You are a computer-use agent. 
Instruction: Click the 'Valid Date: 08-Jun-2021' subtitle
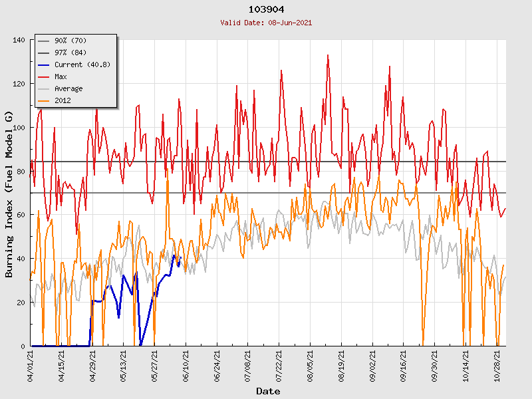[x=266, y=23]
